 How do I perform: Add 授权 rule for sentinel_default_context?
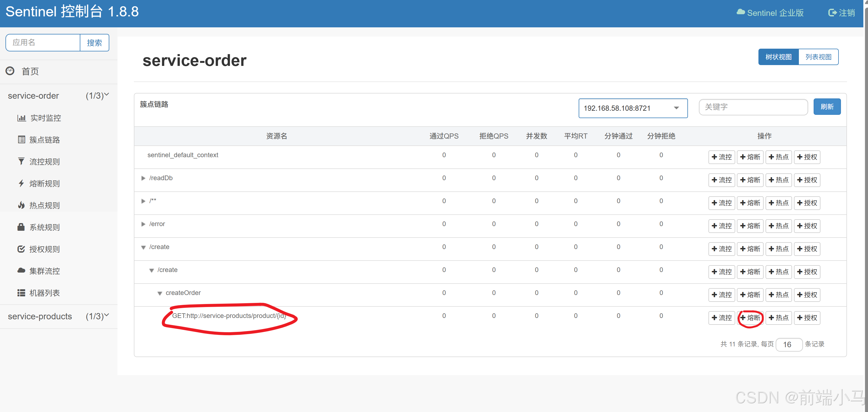[x=807, y=157]
